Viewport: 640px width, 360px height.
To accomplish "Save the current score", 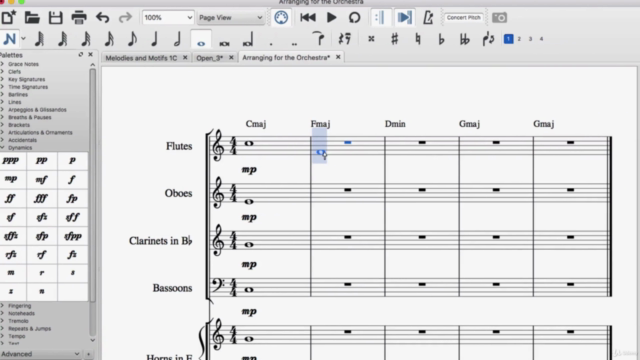I will click(x=56, y=18).
